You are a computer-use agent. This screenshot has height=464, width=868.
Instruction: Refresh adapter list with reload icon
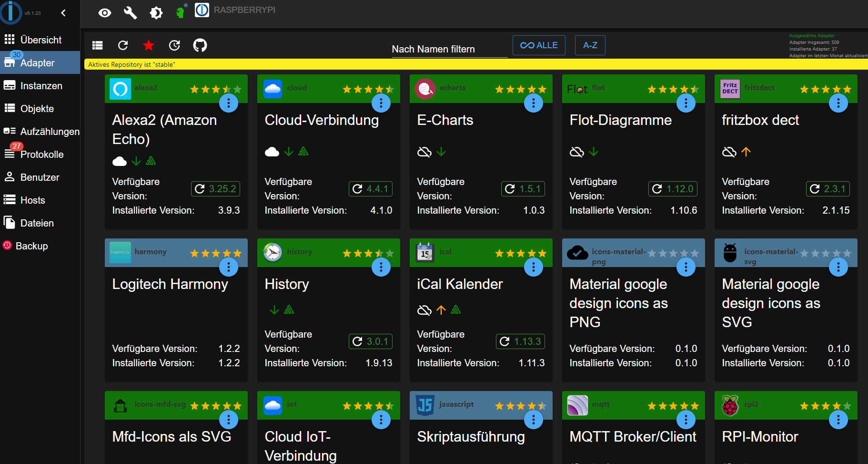click(x=123, y=45)
